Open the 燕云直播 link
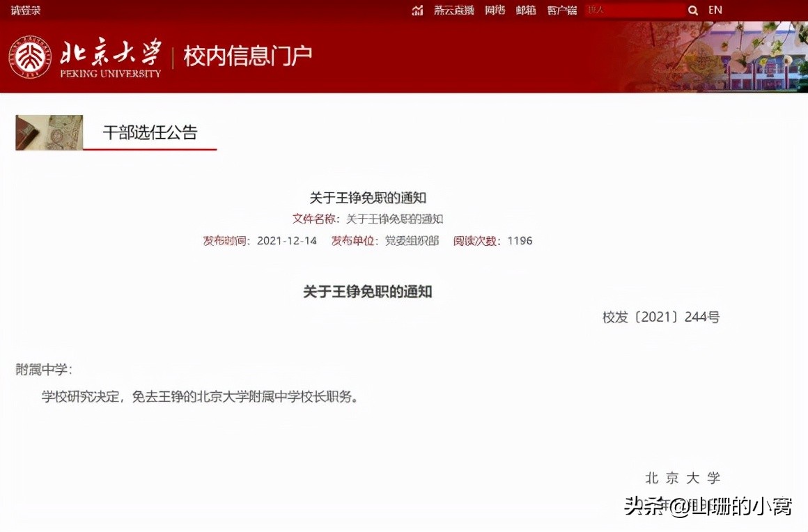The width and height of the screenshot is (808, 532). tap(454, 10)
